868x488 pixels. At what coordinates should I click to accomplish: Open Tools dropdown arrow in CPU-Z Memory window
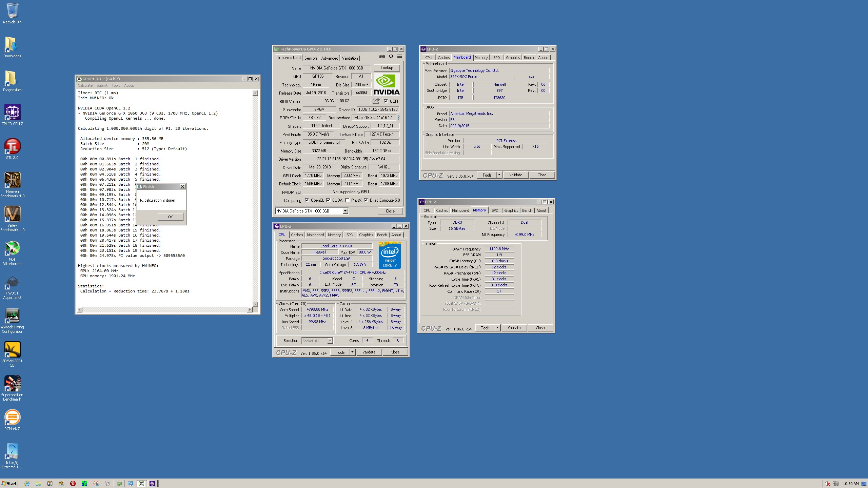(497, 328)
